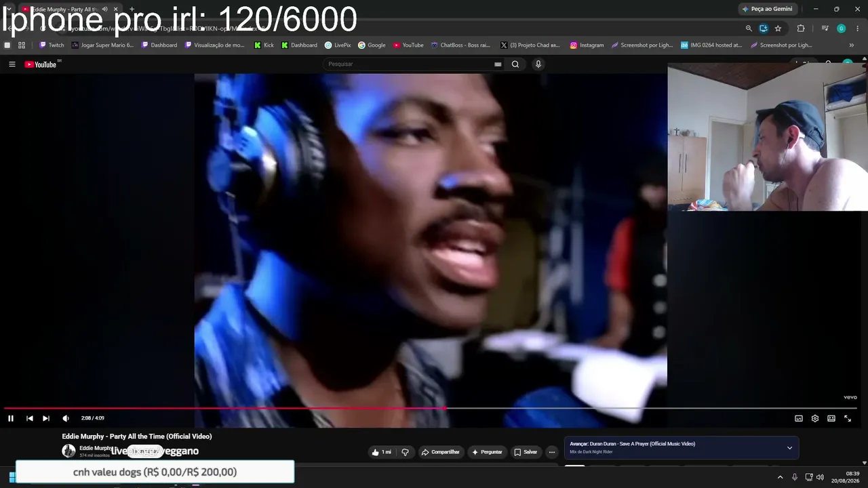This screenshot has width=868, height=488.
Task: Expand the Avançar Duran Duran queue panel
Action: point(789,448)
